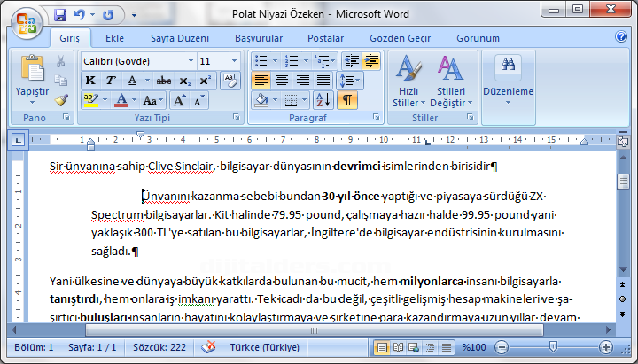Click the Office button orb
638x364 pixels.
point(27,23)
